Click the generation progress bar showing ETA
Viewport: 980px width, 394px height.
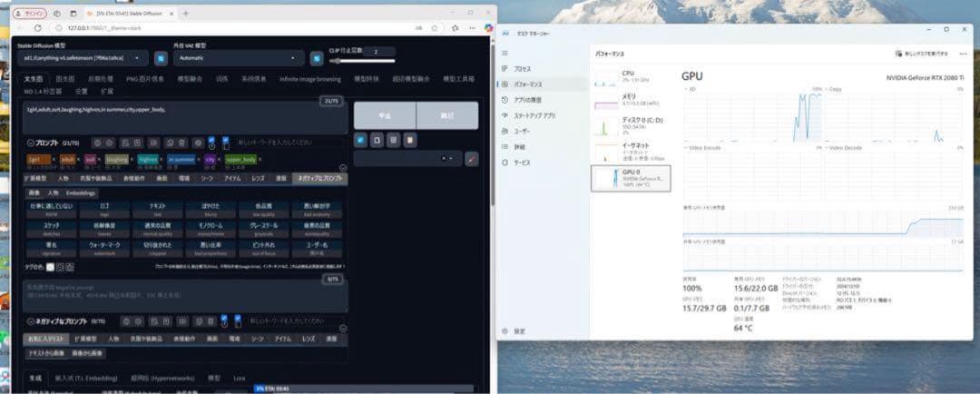click(363, 389)
